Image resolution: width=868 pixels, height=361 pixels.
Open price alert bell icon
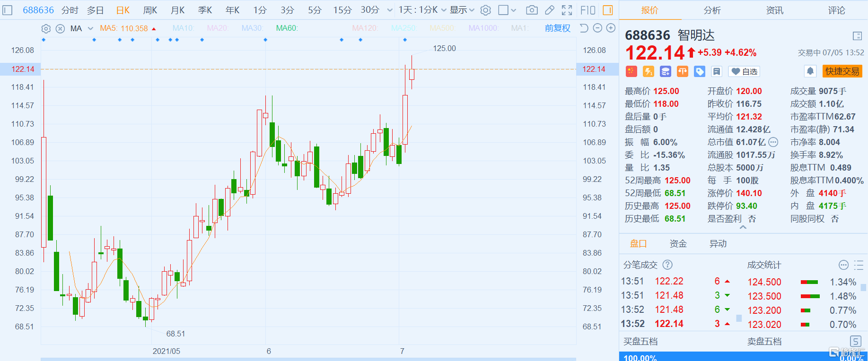810,71
